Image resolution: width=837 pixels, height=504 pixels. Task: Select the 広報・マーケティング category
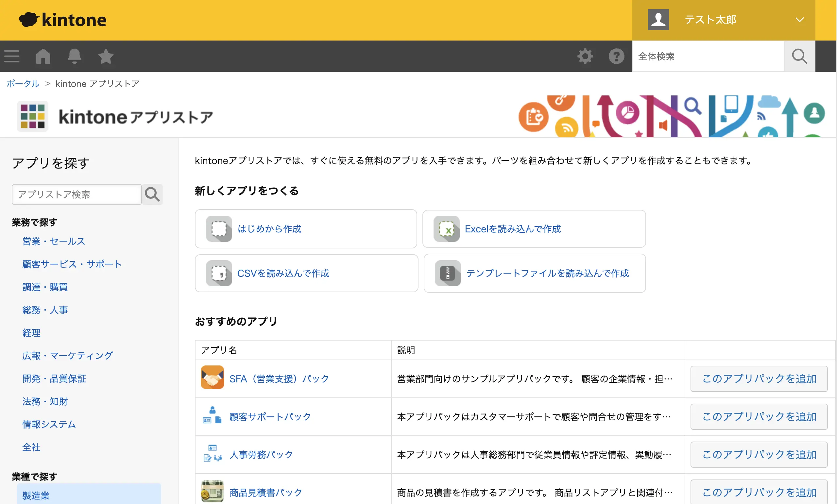(68, 355)
